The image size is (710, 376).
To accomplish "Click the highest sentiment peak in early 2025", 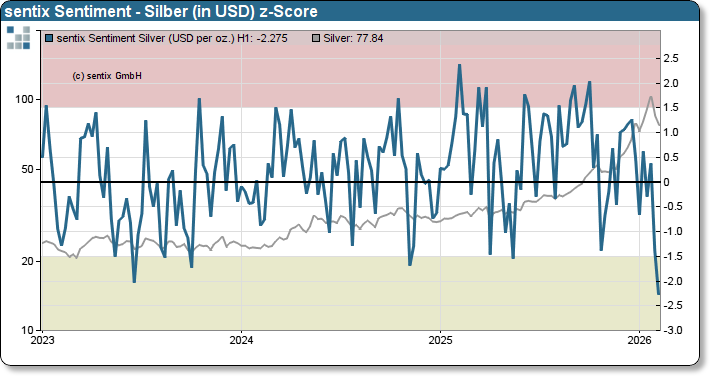I will point(459,65).
